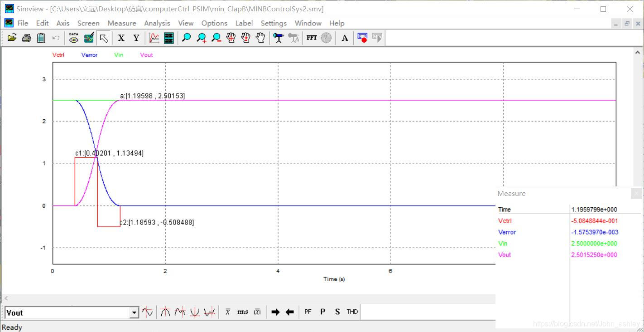Zoom in with the plus magnifier
This screenshot has height=332, width=644.
click(202, 38)
